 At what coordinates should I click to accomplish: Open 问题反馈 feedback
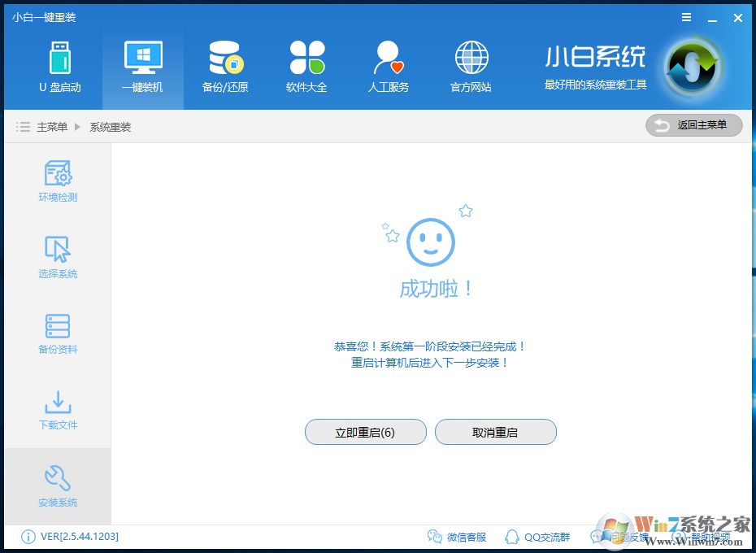pos(628,537)
